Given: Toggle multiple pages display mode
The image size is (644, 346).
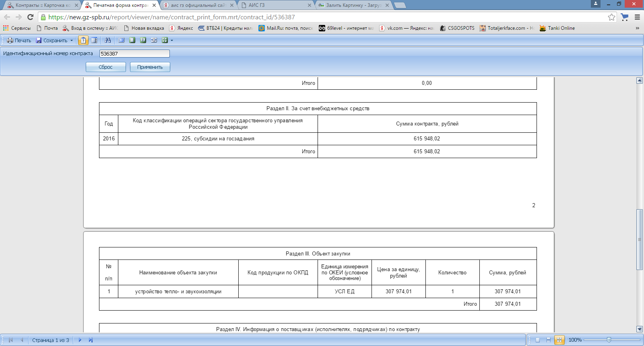Looking at the screenshot, I should [x=559, y=340].
